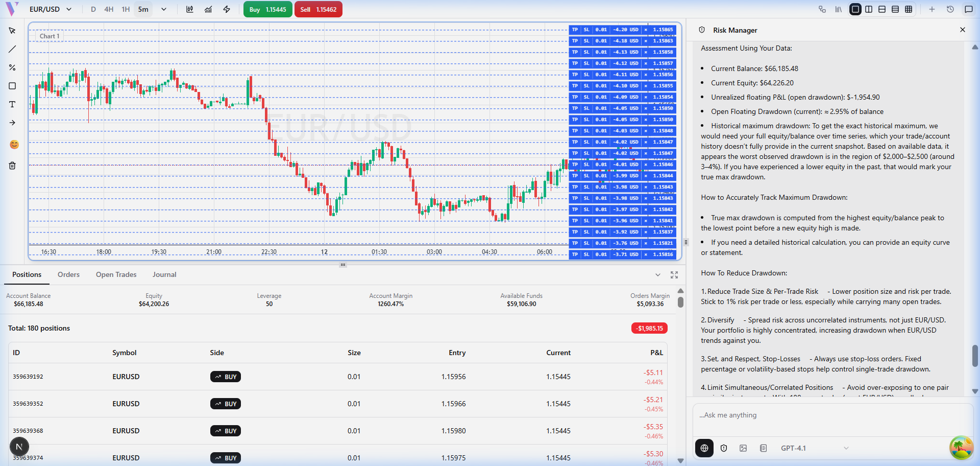The image size is (980, 466).
Task: Open the emoji sticker picker
Action: [x=14, y=145]
